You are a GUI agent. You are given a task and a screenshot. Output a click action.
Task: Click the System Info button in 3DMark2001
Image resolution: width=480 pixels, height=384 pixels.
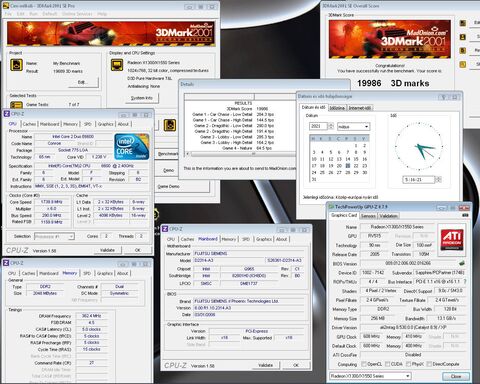[142, 98]
